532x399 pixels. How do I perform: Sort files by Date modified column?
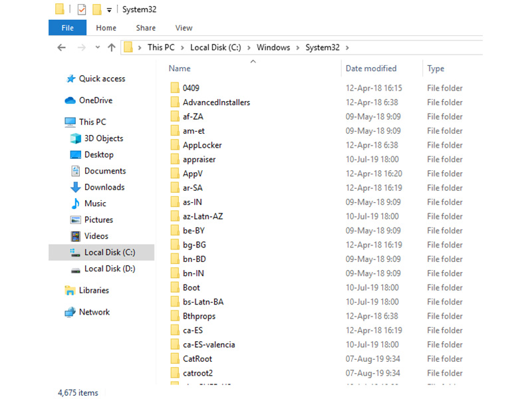(371, 68)
